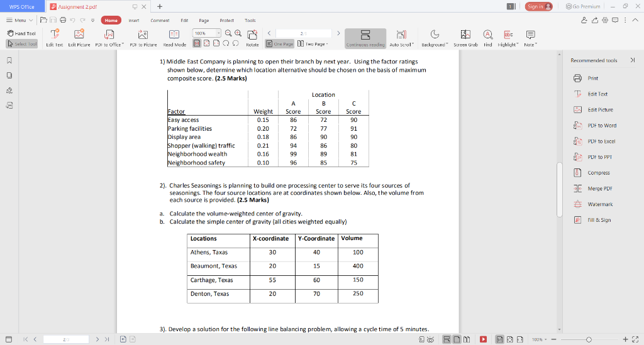Click the vertical scrollbar thumb of document
Viewport: 644px width, 345px height.
[559, 190]
